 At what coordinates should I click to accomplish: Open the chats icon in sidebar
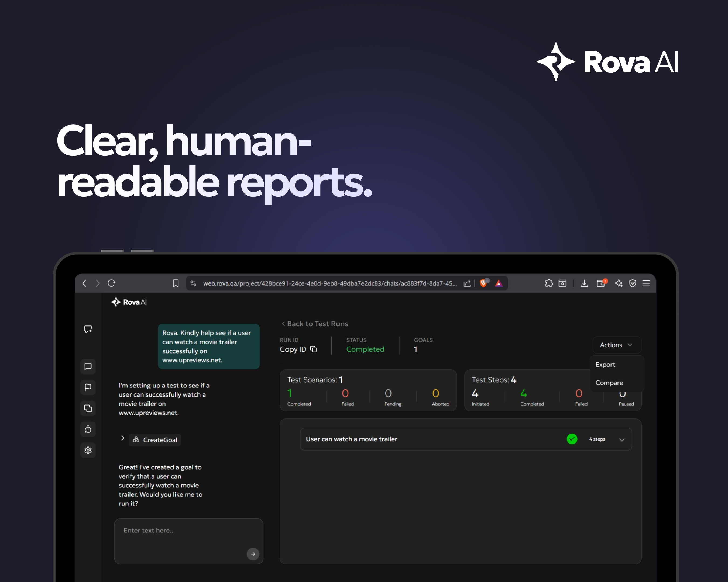pyautogui.click(x=88, y=366)
